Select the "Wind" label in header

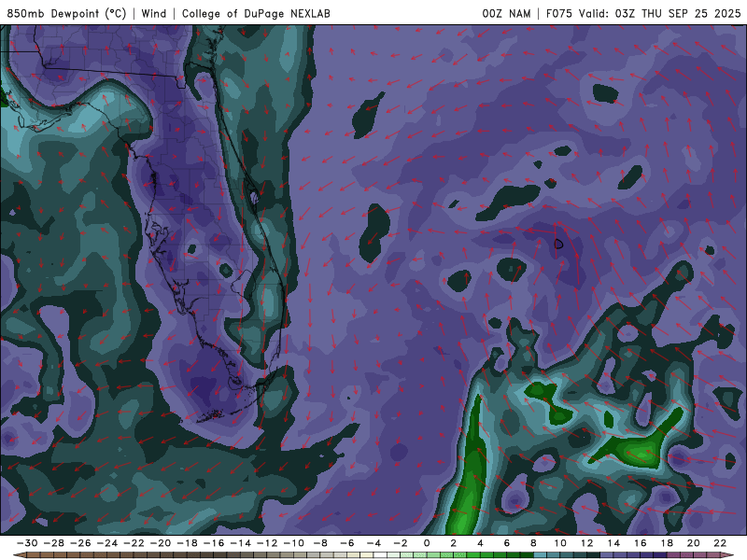[x=154, y=13]
